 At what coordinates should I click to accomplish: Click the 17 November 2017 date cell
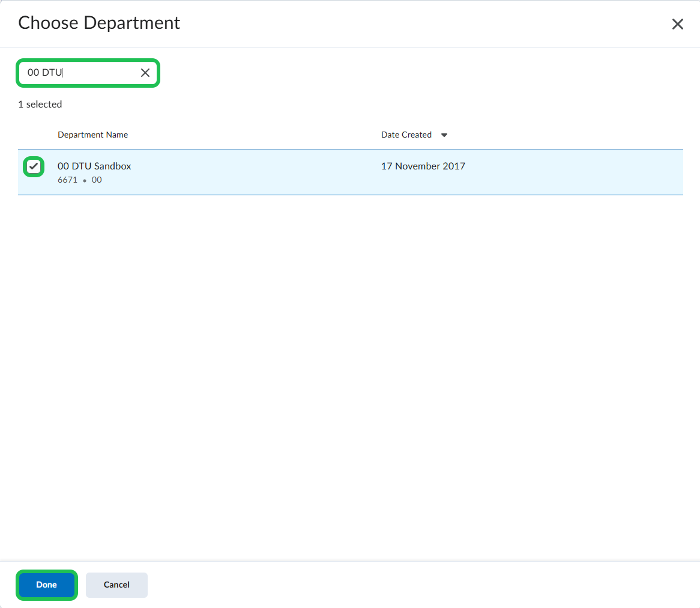[x=423, y=166]
